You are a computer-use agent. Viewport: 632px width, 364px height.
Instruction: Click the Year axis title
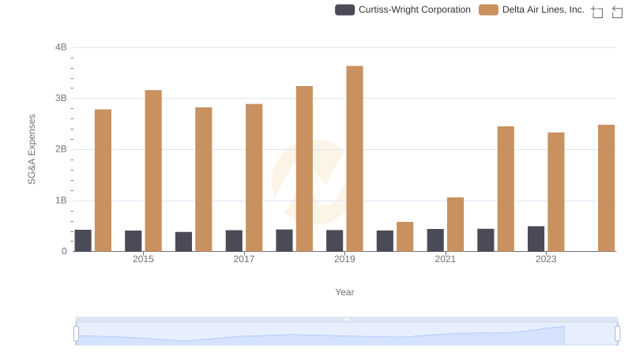pyautogui.click(x=344, y=292)
